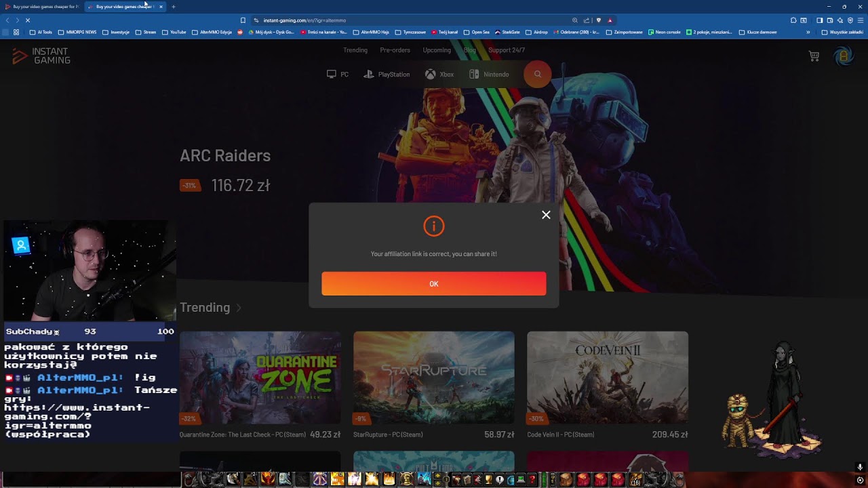Open the Code Vein II game thumbnail
The width and height of the screenshot is (868, 488).
point(608,378)
